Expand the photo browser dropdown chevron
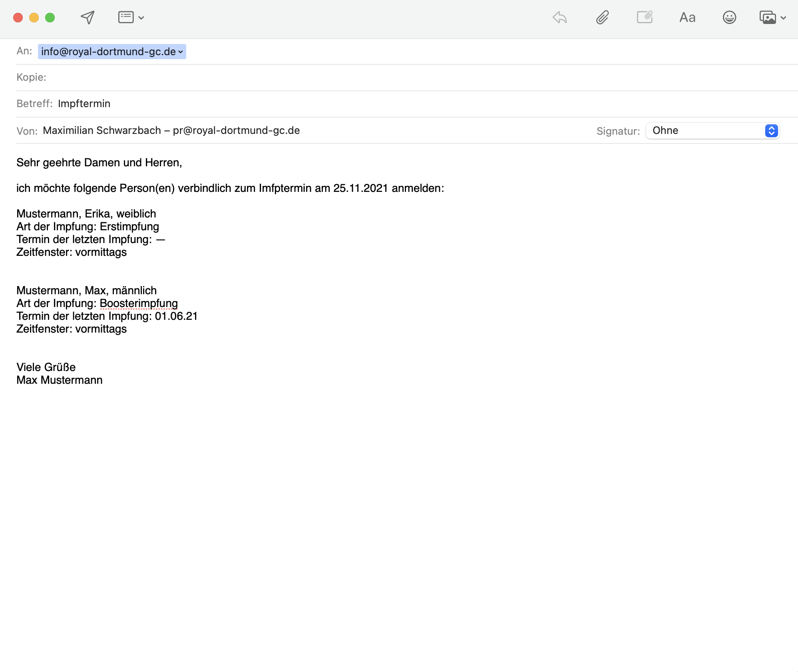 coord(784,18)
